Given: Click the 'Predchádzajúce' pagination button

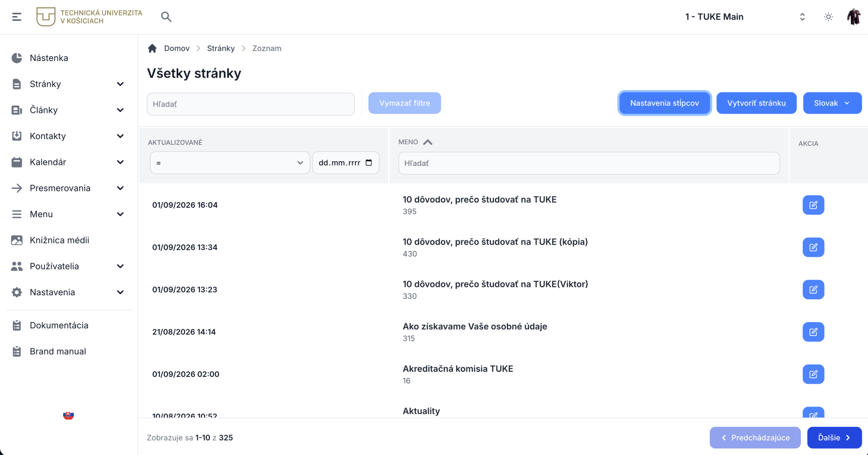Looking at the screenshot, I should (x=755, y=438).
